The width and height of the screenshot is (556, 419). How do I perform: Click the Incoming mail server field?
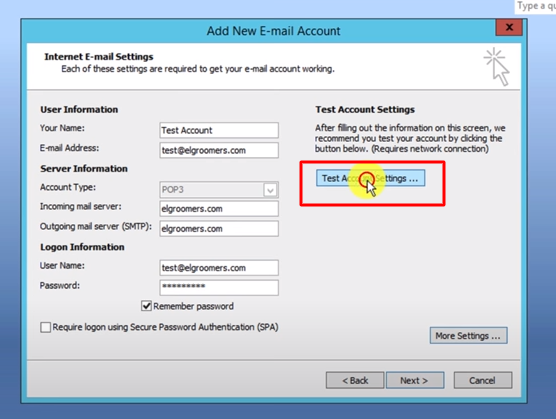click(219, 209)
